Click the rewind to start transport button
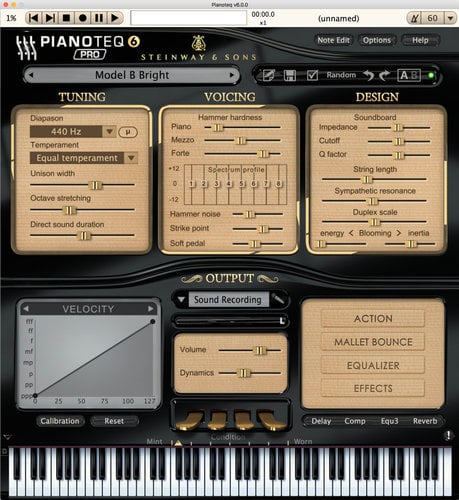 coord(34,18)
